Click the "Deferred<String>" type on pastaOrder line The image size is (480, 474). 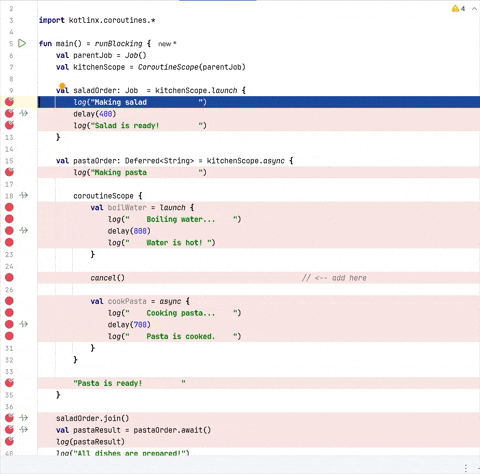159,161
